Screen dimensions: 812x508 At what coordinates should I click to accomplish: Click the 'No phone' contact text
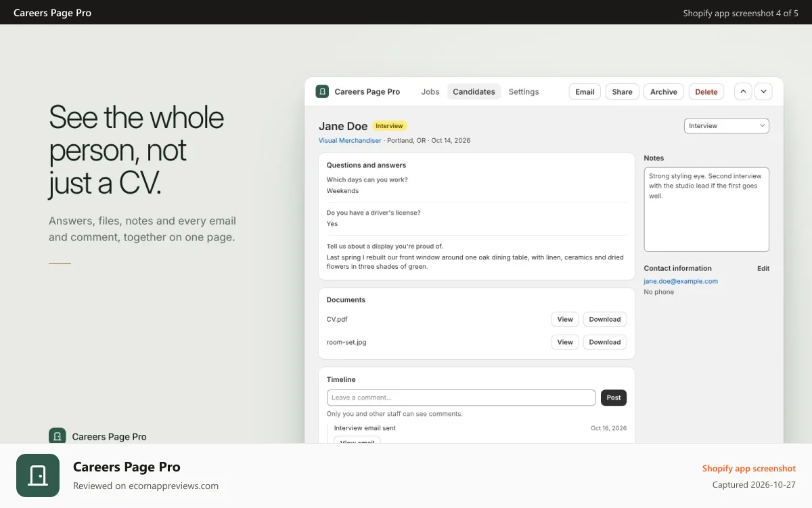(x=658, y=292)
